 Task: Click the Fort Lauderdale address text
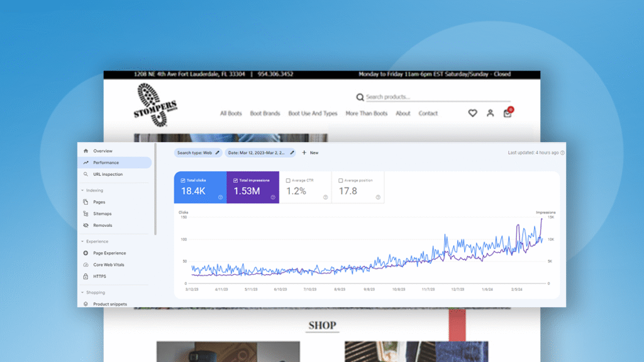(189, 74)
